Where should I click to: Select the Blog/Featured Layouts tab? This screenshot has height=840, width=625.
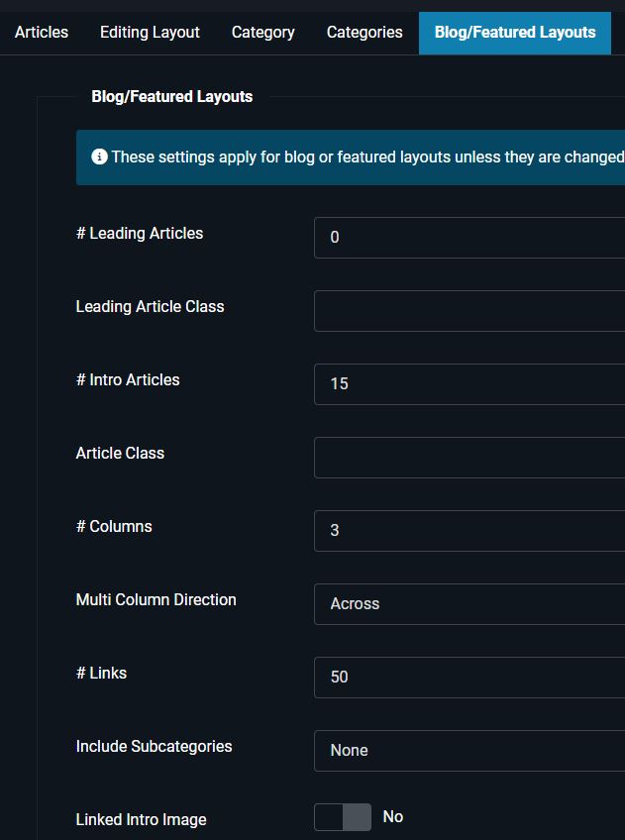pyautogui.click(x=514, y=32)
